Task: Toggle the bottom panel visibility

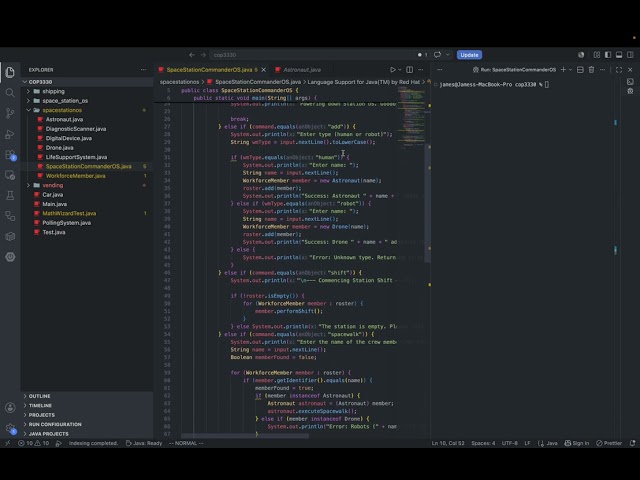Action: click(619, 55)
